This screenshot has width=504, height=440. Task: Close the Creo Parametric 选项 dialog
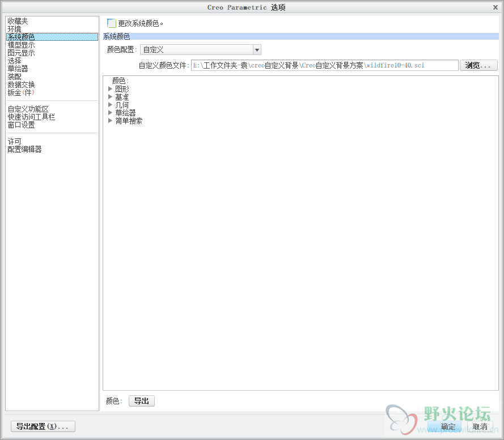(x=495, y=7)
